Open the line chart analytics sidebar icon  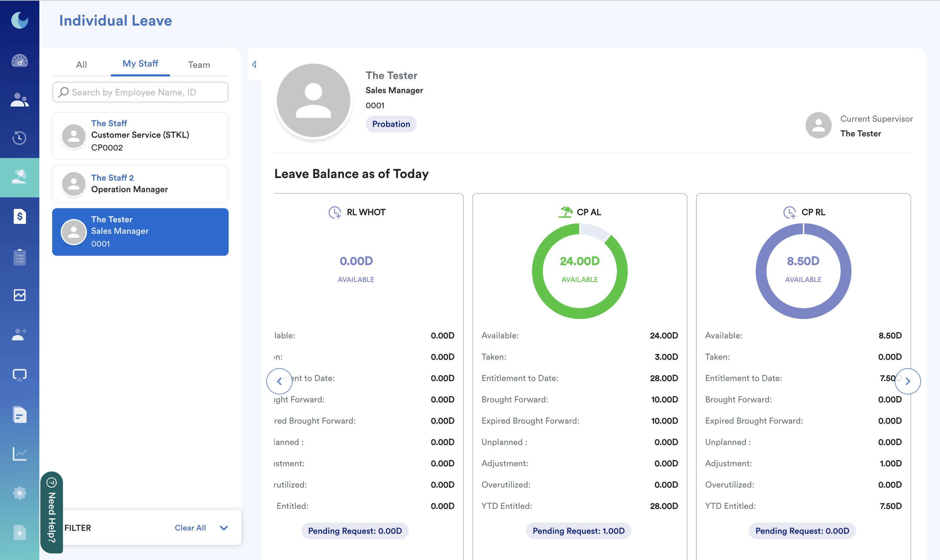pyautogui.click(x=20, y=453)
